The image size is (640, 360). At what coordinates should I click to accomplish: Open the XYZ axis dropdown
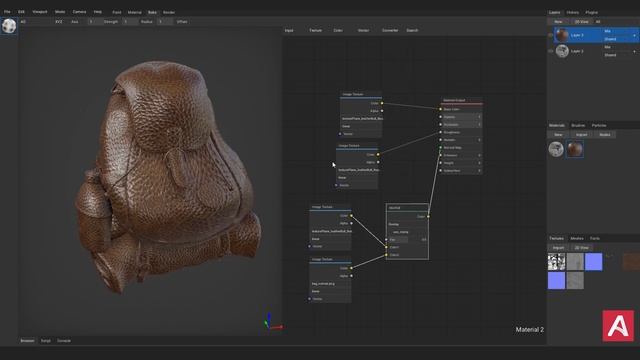pos(61,22)
